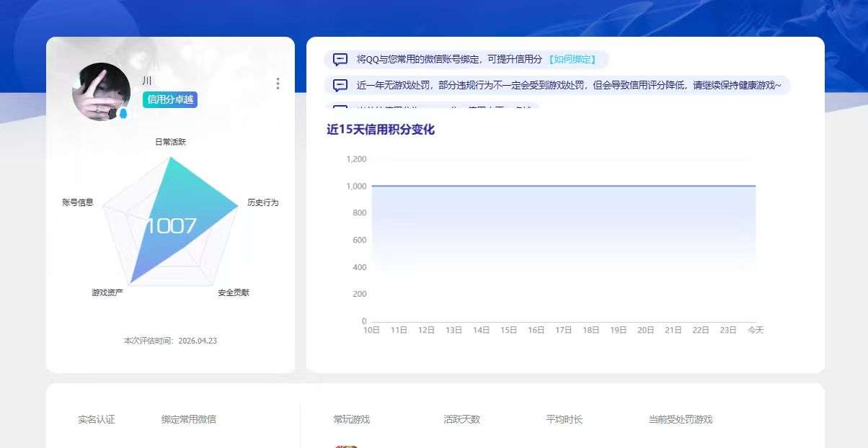
Task: Select the 历史行为 radar label
Action: pos(262,202)
